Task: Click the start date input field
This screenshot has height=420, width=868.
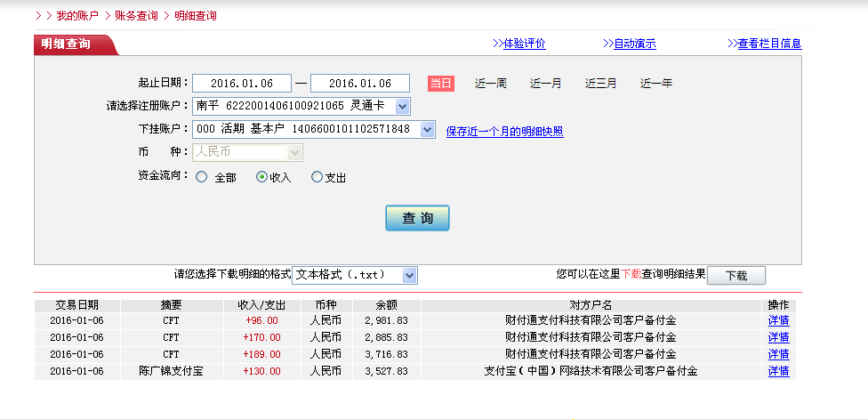Action: pyautogui.click(x=241, y=84)
